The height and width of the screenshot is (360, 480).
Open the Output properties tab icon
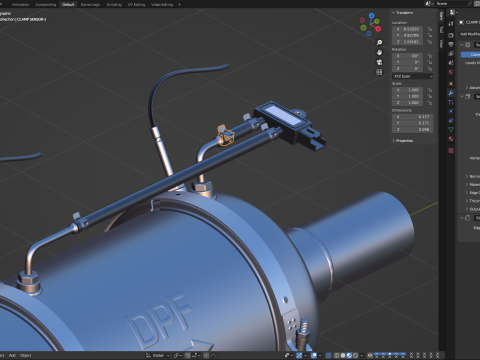click(x=451, y=44)
